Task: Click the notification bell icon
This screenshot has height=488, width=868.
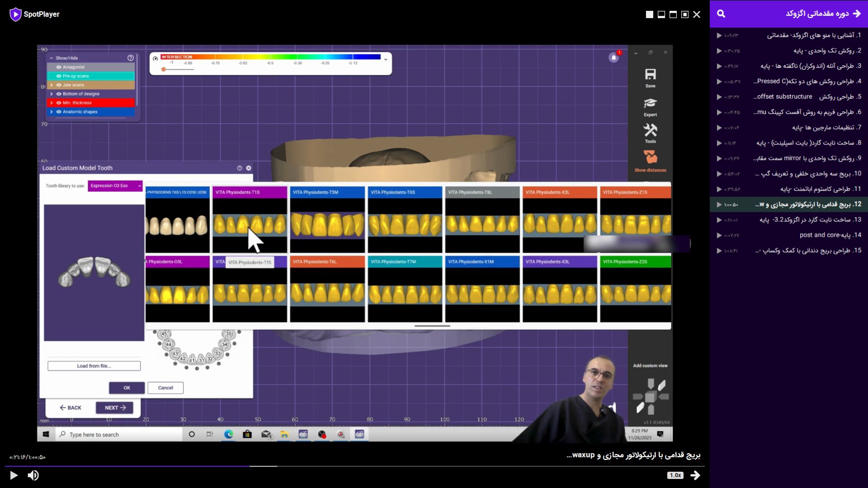Action: tap(613, 57)
